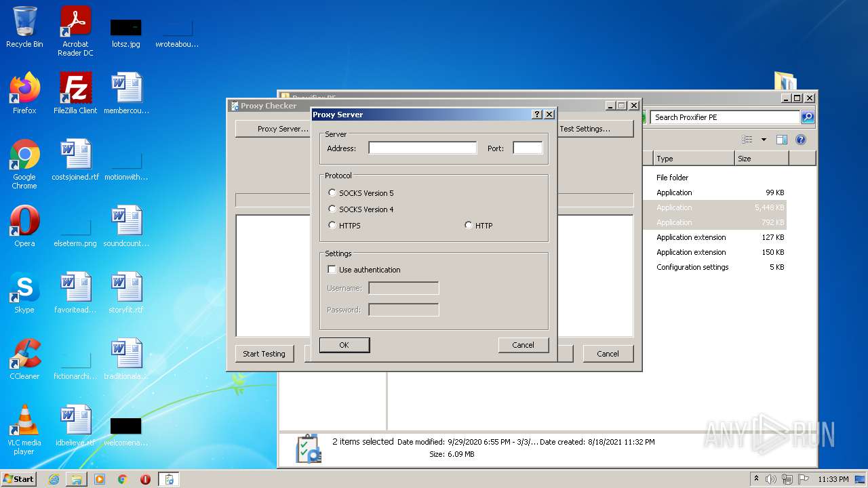Select the favoritead... document icon
Viewport: 868px width, 488px height.
75,293
